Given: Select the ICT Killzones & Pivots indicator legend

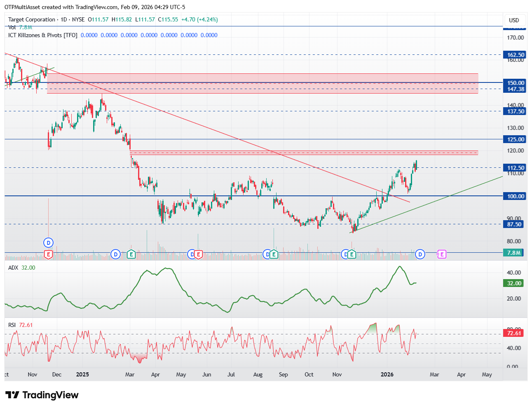Looking at the screenshot, I should (x=43, y=35).
